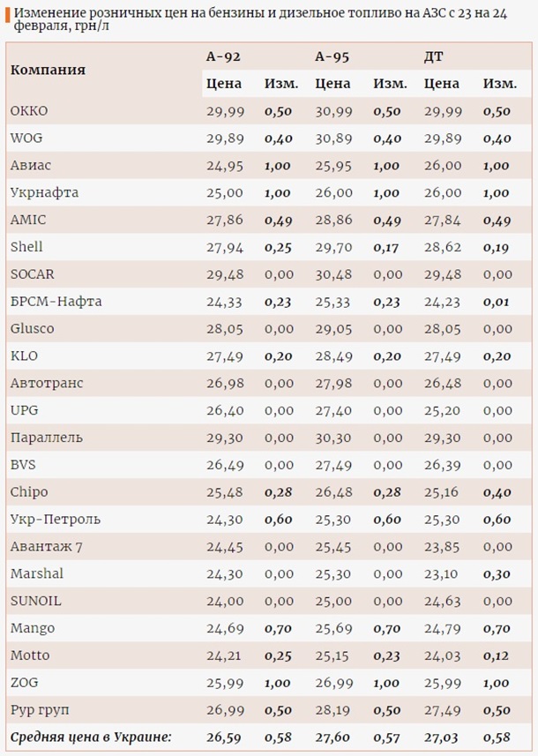Select the Shell company cell
Screen dimensions: 538x756
(x=26, y=247)
